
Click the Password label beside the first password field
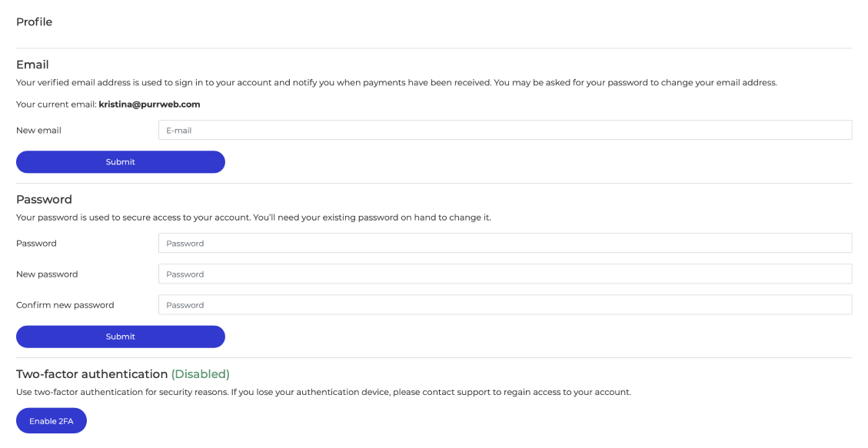[x=37, y=243]
